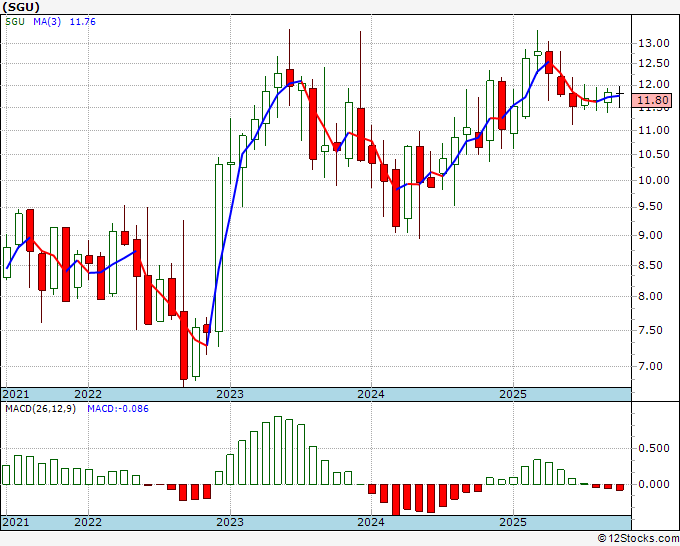The width and height of the screenshot is (680, 546).
Task: Click the lowest red candle near 7.00
Action: [184, 345]
